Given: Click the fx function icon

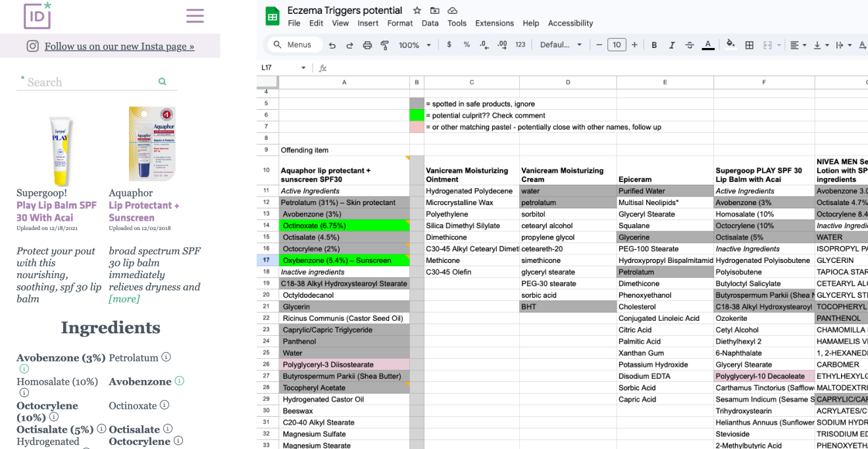Looking at the screenshot, I should [322, 68].
